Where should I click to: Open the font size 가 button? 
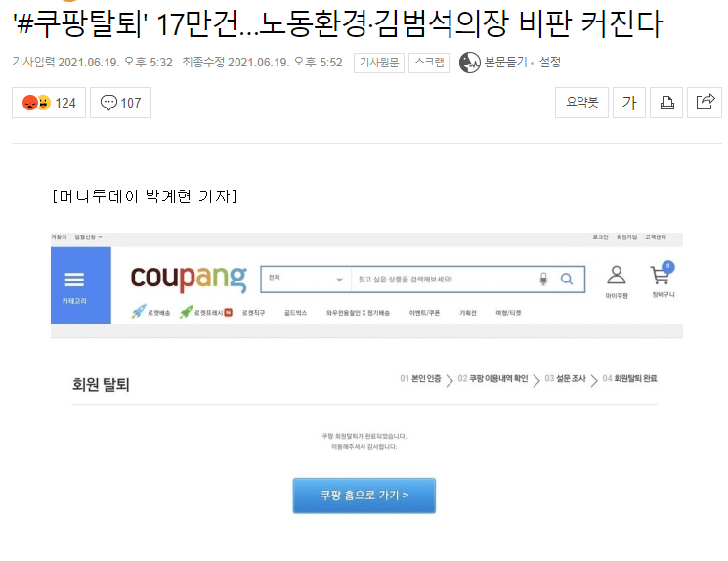click(x=629, y=103)
